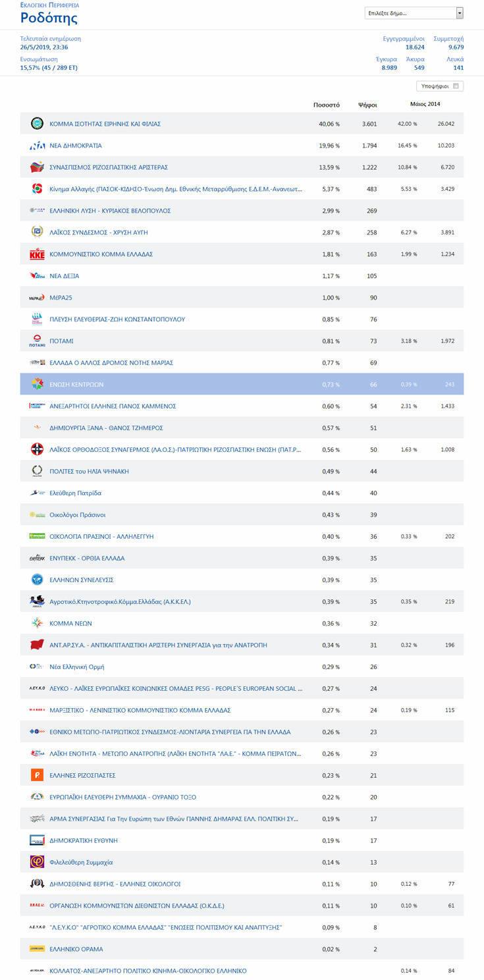Click the ΠΟΤΑΜΙ party logo
The image size is (484, 980).
[x=37, y=341]
